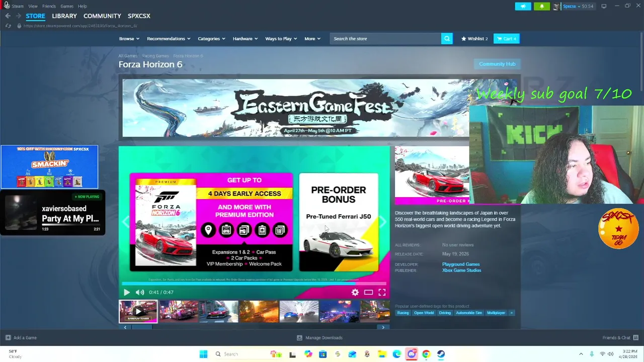
Task: Click the Racing tag
Action: click(x=403, y=313)
